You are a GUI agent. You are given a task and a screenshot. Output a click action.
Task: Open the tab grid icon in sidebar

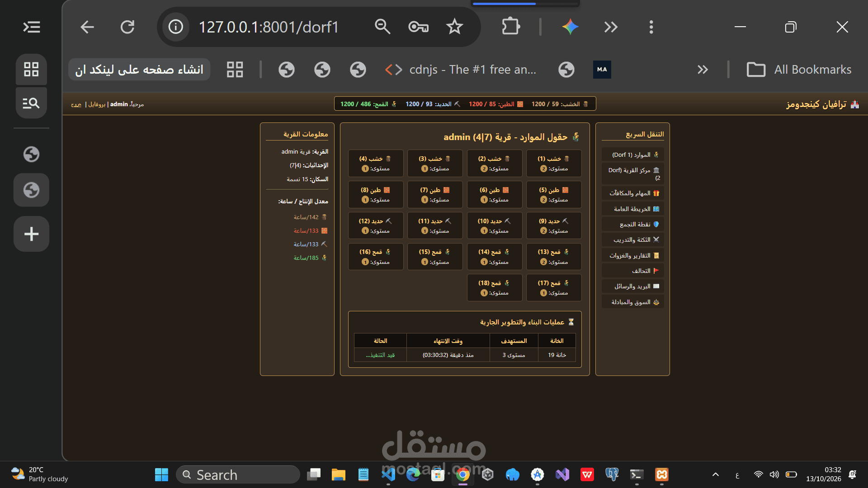31,69
